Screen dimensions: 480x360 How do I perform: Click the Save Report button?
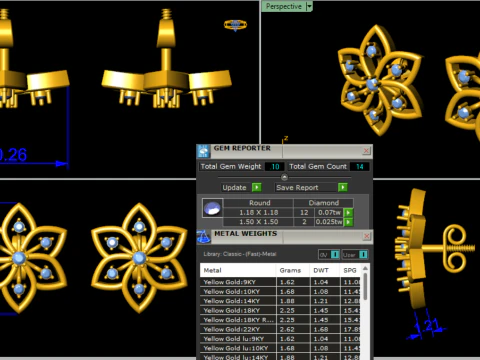point(306,187)
